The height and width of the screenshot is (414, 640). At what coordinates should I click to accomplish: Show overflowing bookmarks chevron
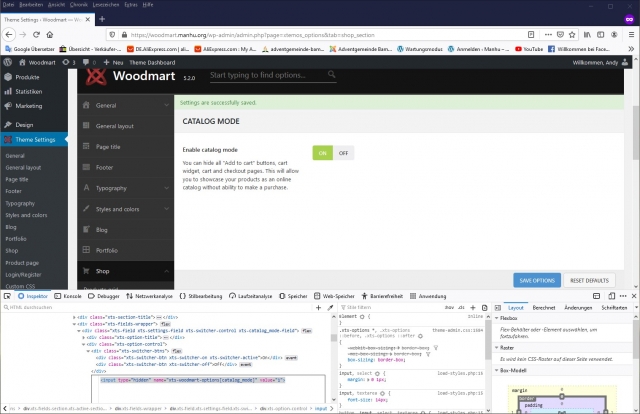pyautogui.click(x=631, y=49)
